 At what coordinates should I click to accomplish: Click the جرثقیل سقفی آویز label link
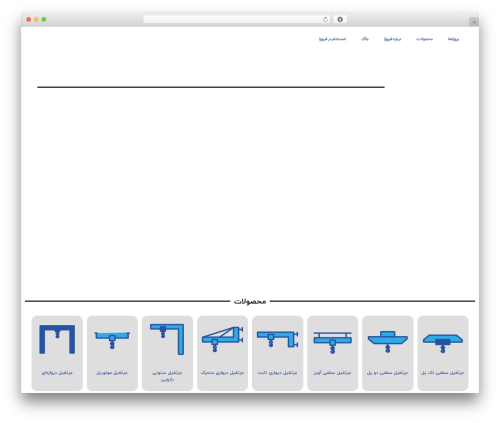point(332,373)
